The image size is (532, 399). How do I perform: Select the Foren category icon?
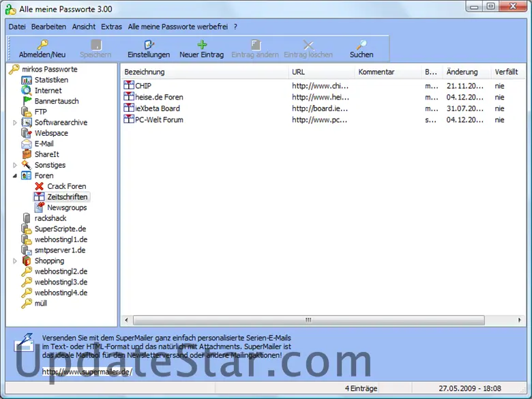click(27, 176)
